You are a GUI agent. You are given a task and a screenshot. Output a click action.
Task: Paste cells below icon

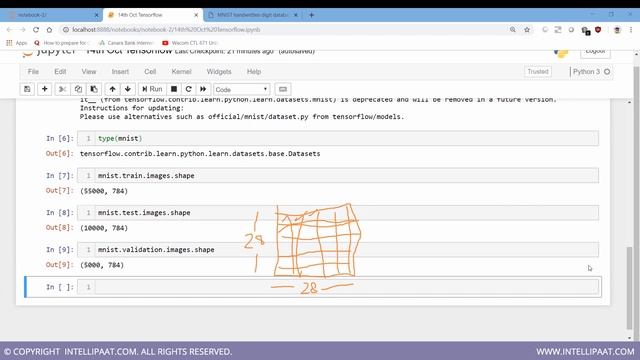point(94,89)
